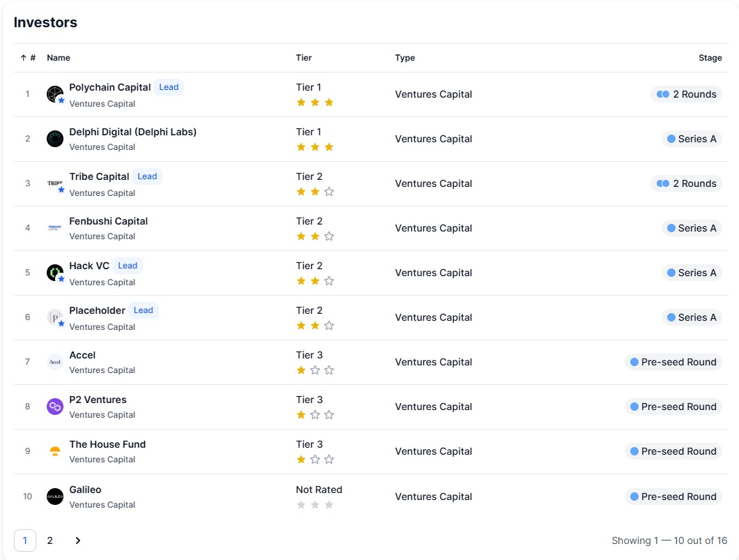The image size is (739, 560).
Task: Open the Tribe Capital investor link
Action: pyautogui.click(x=99, y=176)
